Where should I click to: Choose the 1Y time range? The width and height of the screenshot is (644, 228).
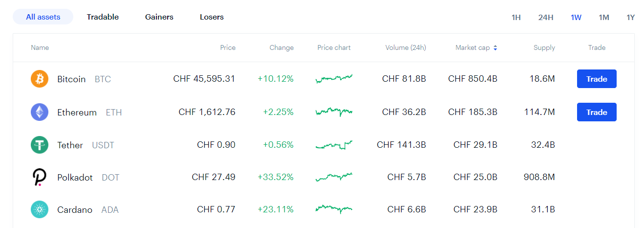click(631, 18)
